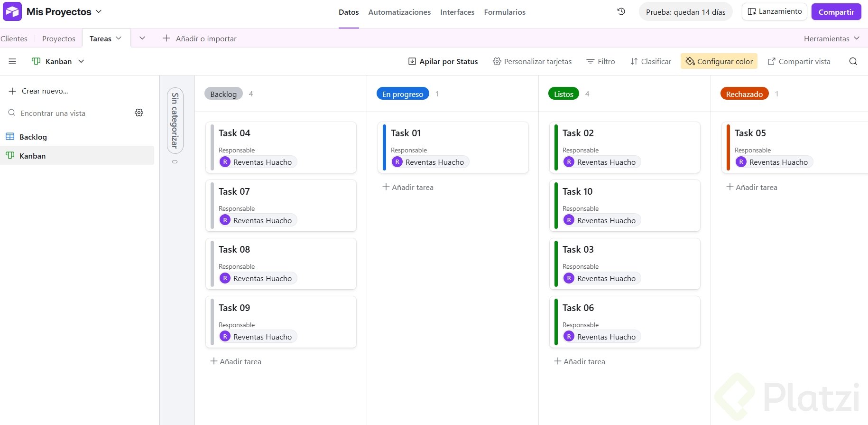Open the Proyectos table tab
868x425 pixels.
pos(58,38)
